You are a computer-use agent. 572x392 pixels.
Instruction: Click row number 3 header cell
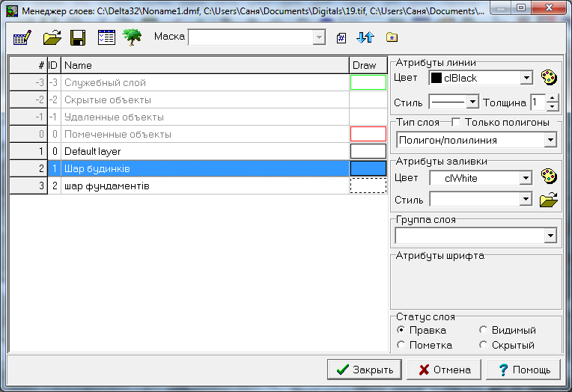pos(28,186)
